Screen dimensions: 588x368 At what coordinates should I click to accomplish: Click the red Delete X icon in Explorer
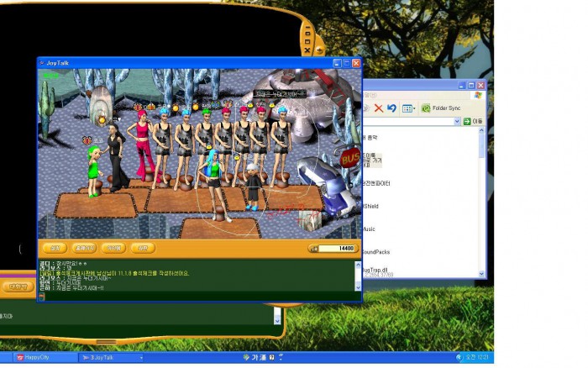point(379,108)
